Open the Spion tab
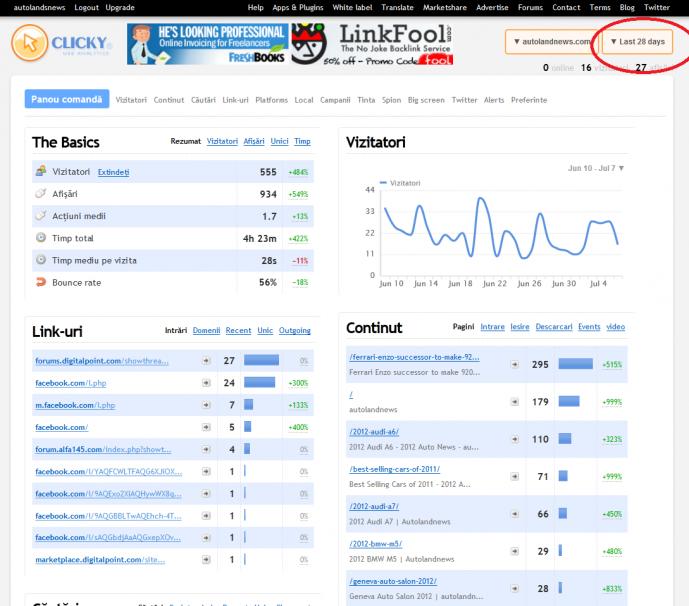This screenshot has height=606, width=689. click(x=391, y=100)
